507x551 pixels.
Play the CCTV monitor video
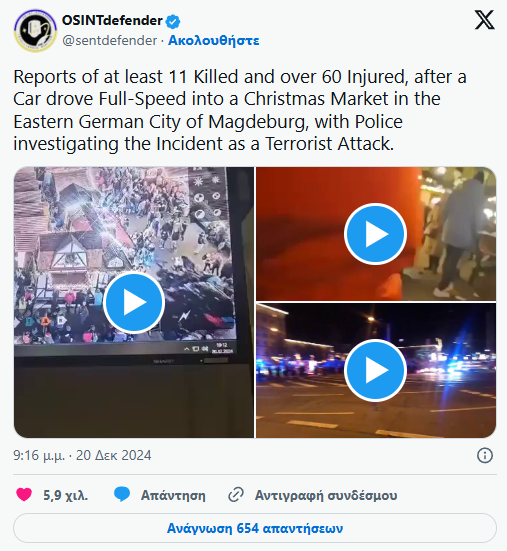[134, 303]
